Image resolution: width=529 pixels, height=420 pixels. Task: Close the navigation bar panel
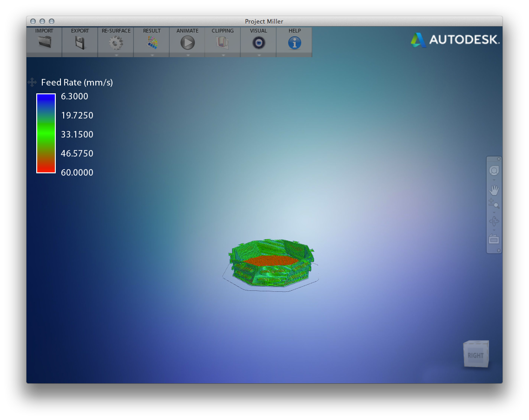[499, 159]
